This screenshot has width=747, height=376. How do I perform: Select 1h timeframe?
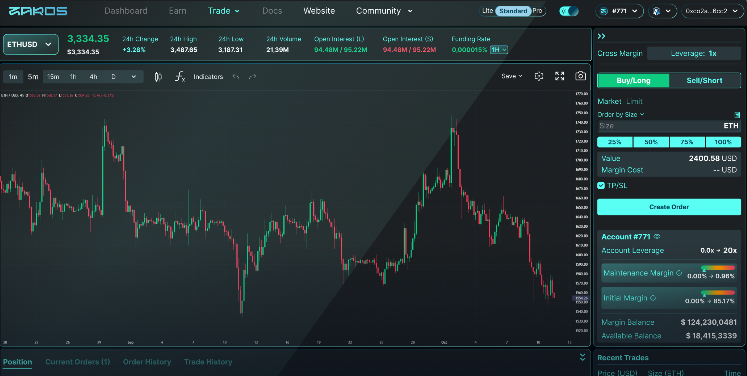[73, 77]
